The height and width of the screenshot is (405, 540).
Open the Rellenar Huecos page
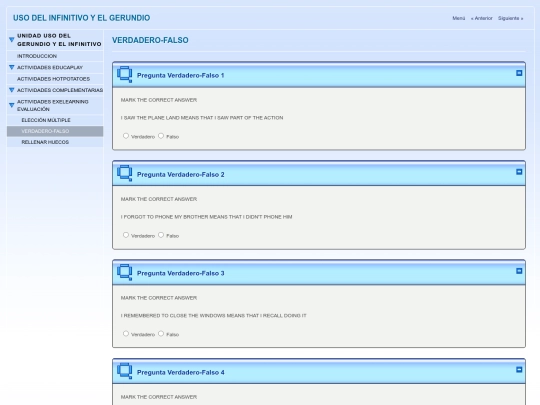point(45,142)
